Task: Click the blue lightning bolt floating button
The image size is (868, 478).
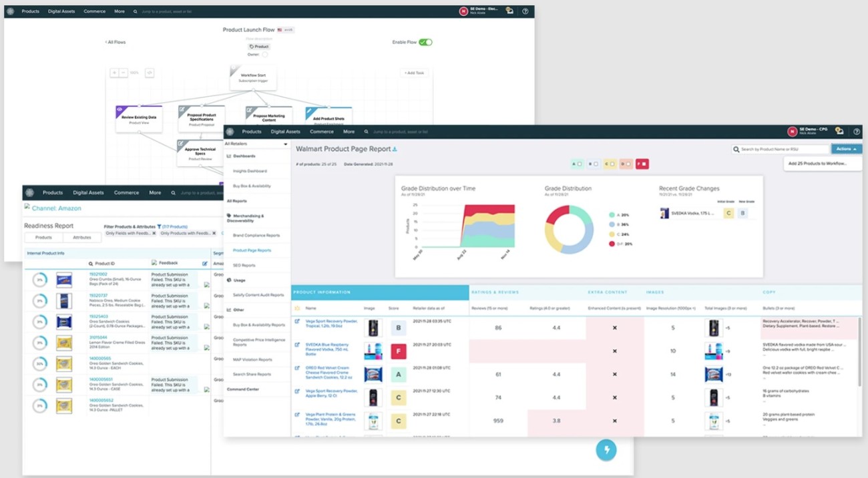Action: coord(606,449)
